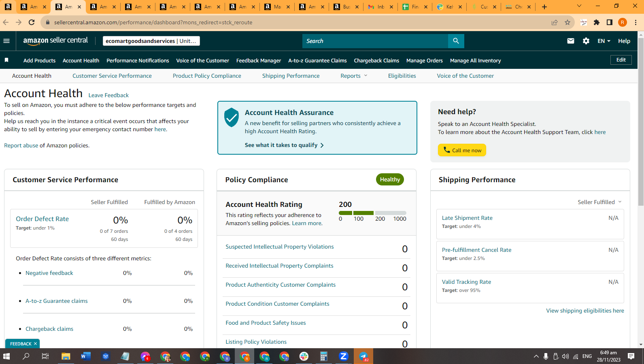
Task: Expand See what it takes to qualify
Action: tap(284, 145)
